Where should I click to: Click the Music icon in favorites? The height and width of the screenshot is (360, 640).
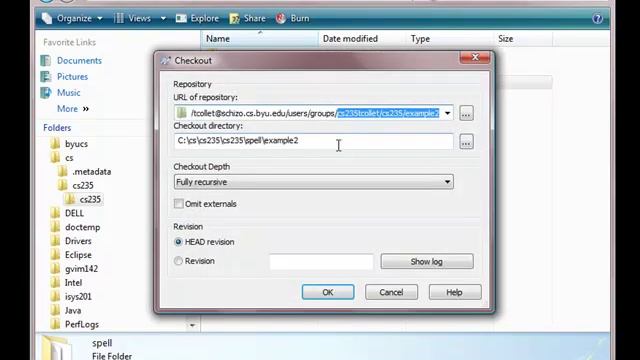pos(46,93)
